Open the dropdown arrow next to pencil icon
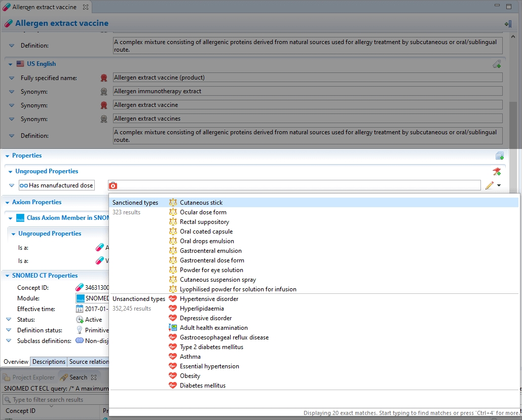522x420 pixels. 499,185
